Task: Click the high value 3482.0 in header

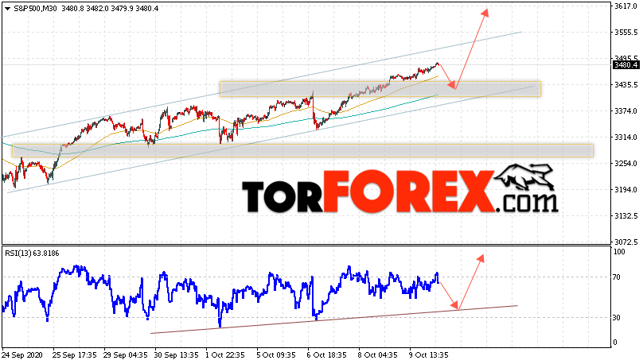Action: pyautogui.click(x=97, y=8)
